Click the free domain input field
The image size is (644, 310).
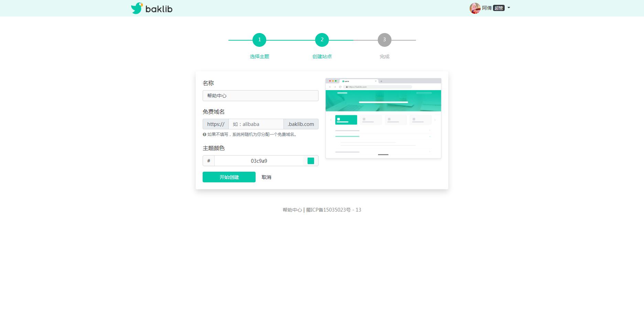(256, 124)
